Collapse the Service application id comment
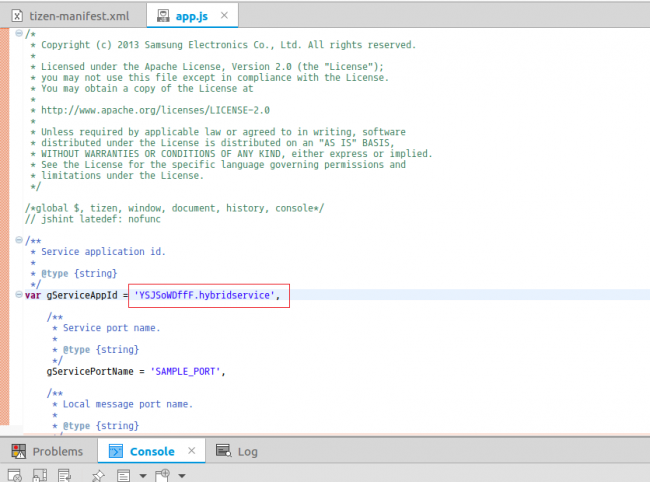650x482 pixels. coord(19,241)
